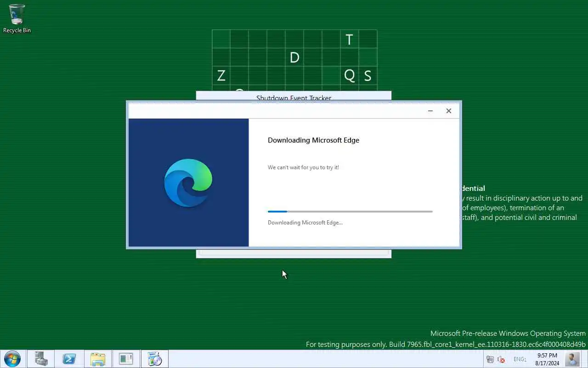Open the clock showing 9:57 PM

click(x=547, y=359)
